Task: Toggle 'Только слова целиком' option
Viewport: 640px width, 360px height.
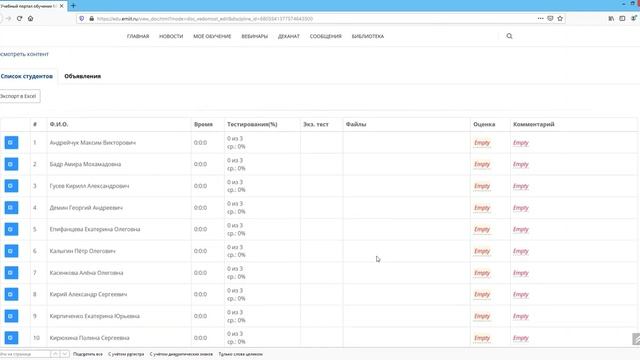Action: tap(240, 354)
